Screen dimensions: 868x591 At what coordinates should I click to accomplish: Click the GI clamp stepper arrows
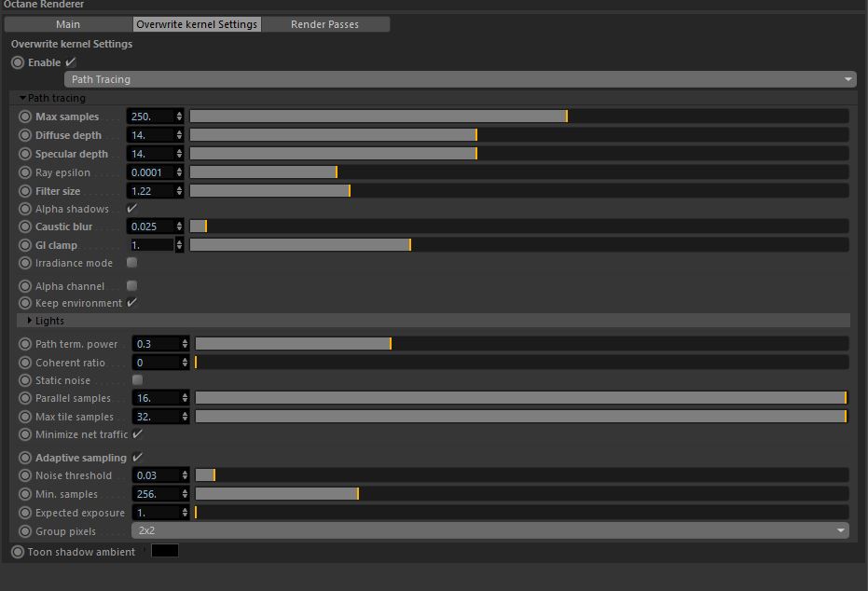tap(179, 245)
